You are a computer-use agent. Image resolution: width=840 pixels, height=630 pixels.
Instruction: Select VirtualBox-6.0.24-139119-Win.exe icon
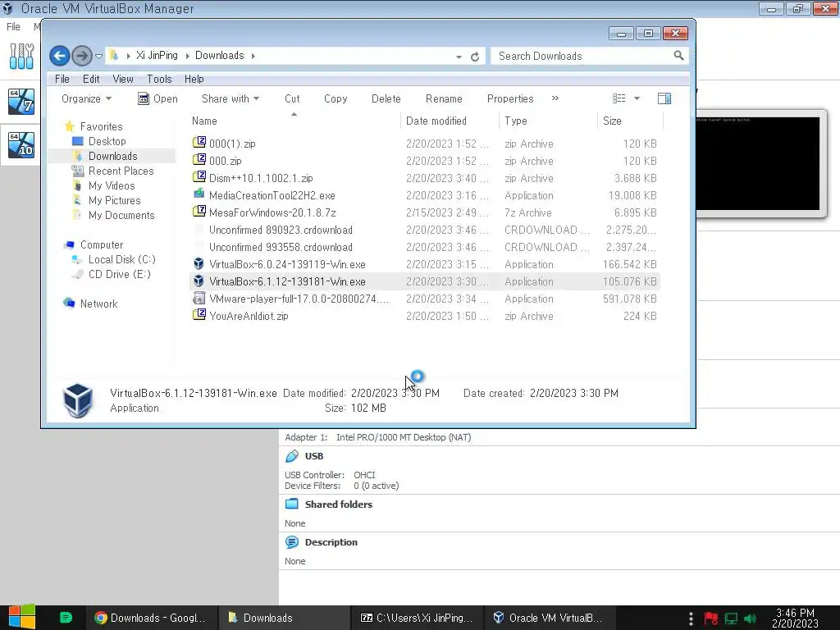[x=199, y=263]
